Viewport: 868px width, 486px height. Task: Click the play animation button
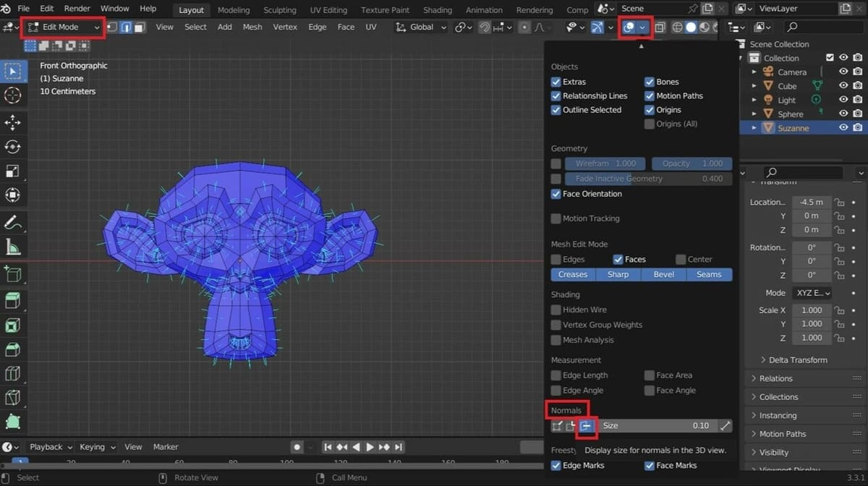(x=370, y=447)
